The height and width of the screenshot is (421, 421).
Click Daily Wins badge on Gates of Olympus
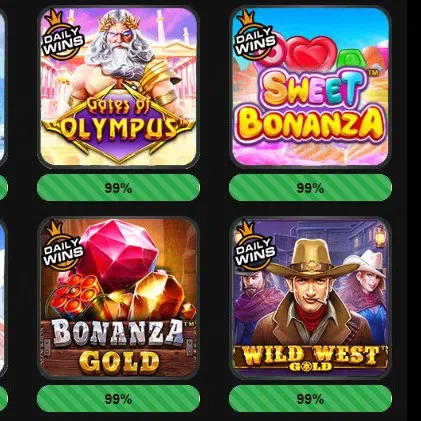62,36
